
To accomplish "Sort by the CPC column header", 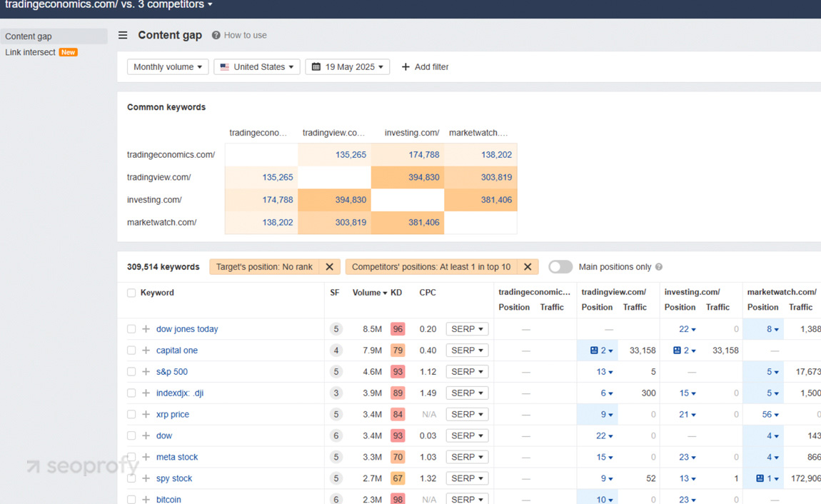I will 427,293.
